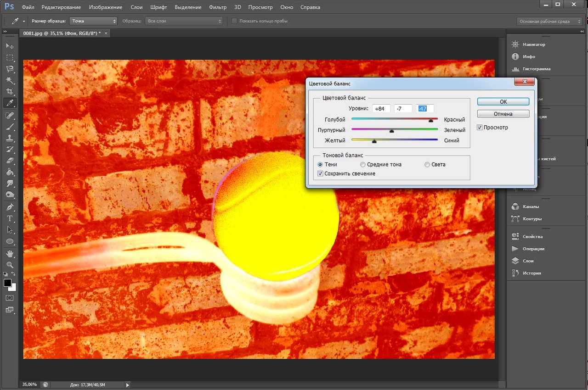Select the Midtones (Средние тона) radio button
Viewport: 588px width, 390px height.
pyautogui.click(x=363, y=164)
